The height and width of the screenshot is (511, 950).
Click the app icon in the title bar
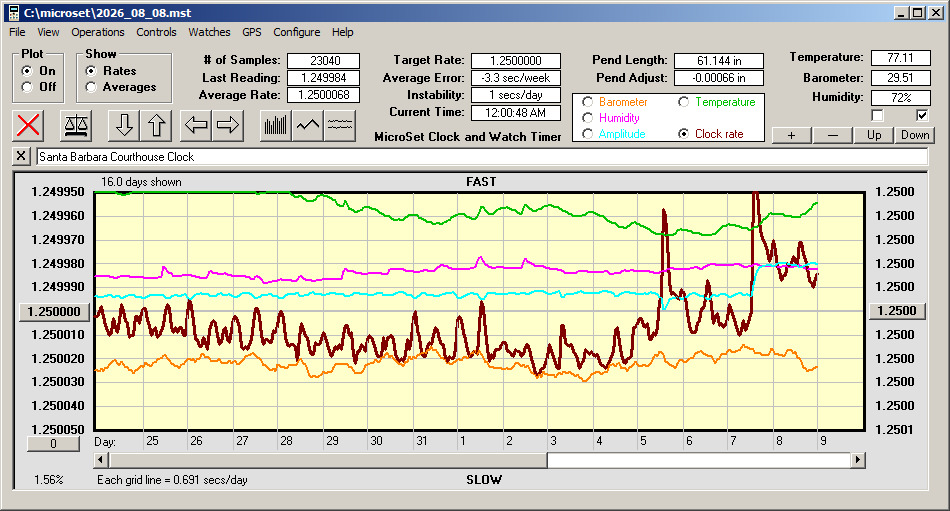[x=13, y=13]
